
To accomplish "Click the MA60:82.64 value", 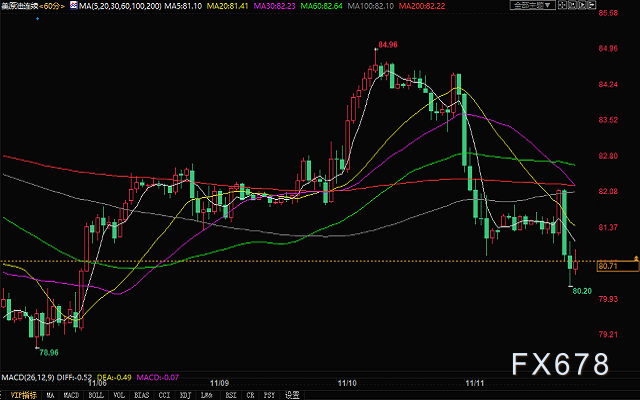I will [321, 6].
